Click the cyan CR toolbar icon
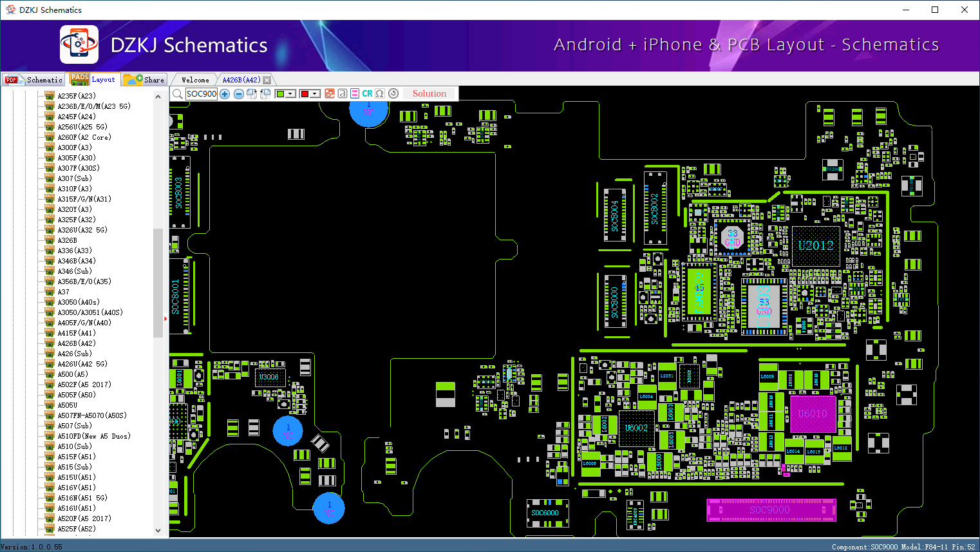Screen dimensions: 980x552 [x=367, y=94]
